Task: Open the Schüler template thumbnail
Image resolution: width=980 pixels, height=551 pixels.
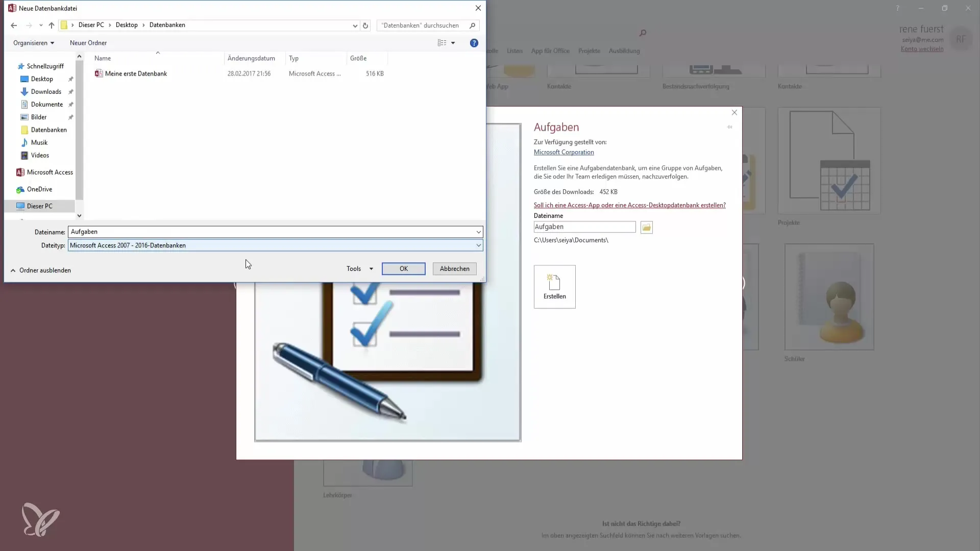Action: (x=829, y=297)
